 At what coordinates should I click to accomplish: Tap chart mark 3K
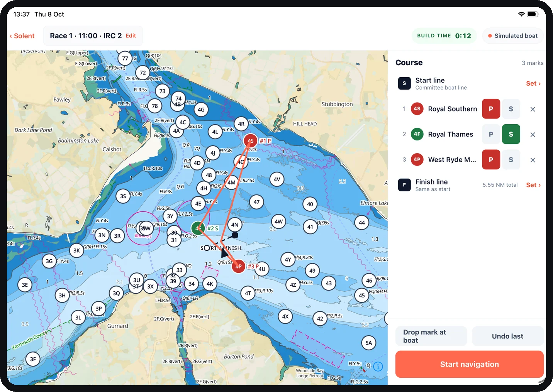click(77, 250)
